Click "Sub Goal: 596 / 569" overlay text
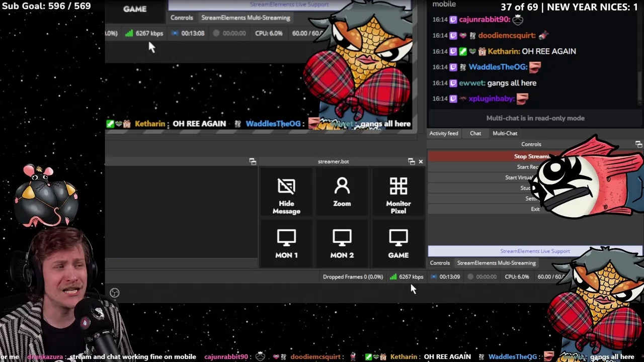Screen dimensions: 644x362 pyautogui.click(x=46, y=6)
